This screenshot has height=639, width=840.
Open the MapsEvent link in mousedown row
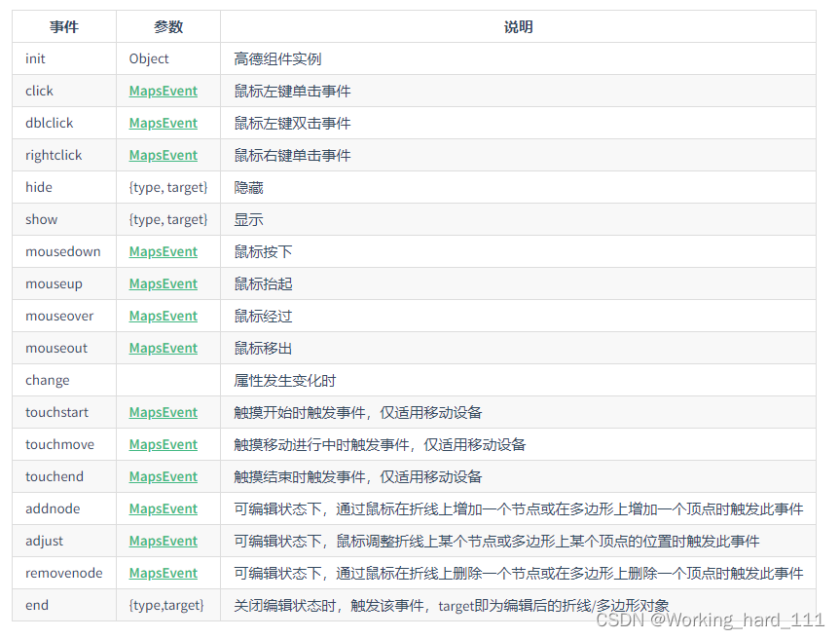click(164, 252)
